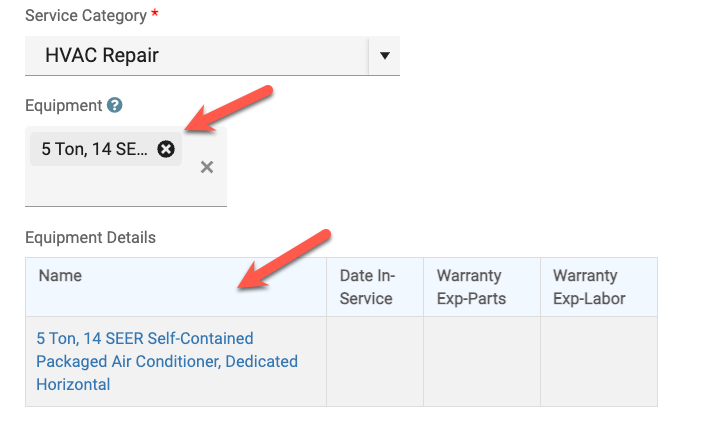This screenshot has width=710, height=423.
Task: Click the empty Date In-Service cell
Action: click(375, 361)
